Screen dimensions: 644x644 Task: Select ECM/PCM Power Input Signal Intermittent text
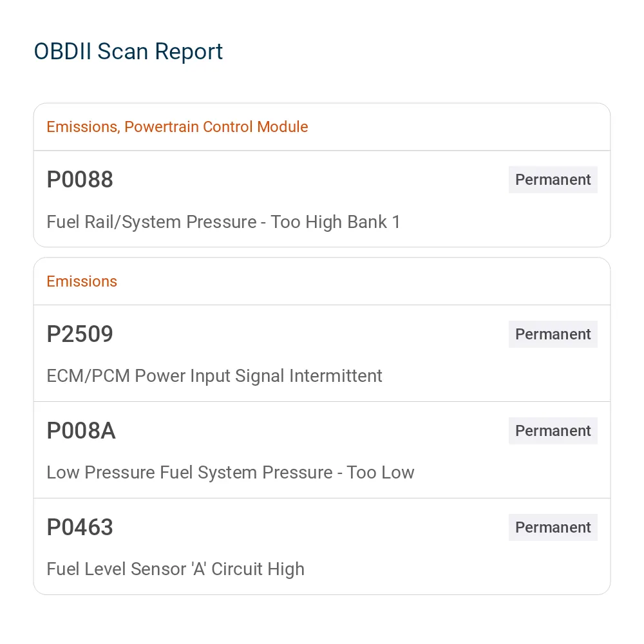214,376
